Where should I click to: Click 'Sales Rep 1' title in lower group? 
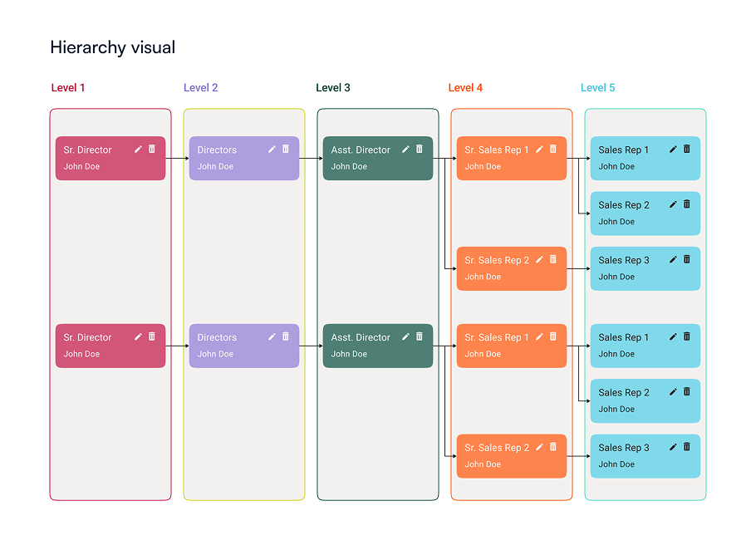pos(623,337)
